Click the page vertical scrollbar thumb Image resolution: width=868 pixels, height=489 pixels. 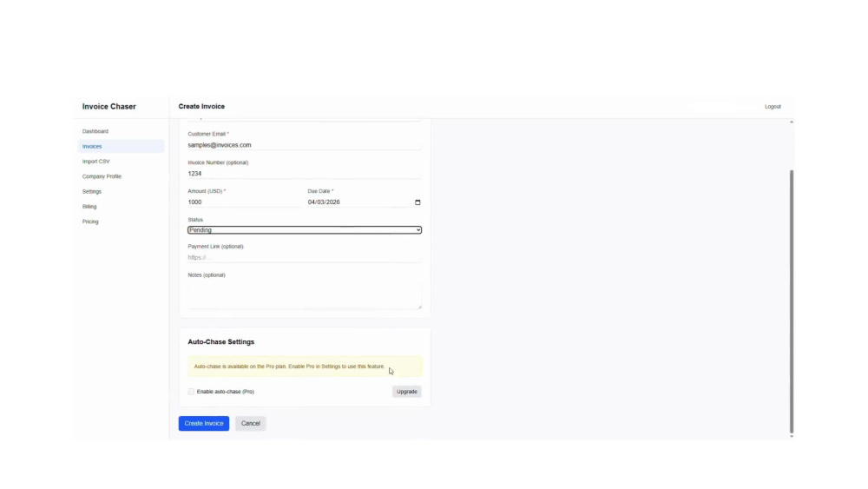(792, 301)
